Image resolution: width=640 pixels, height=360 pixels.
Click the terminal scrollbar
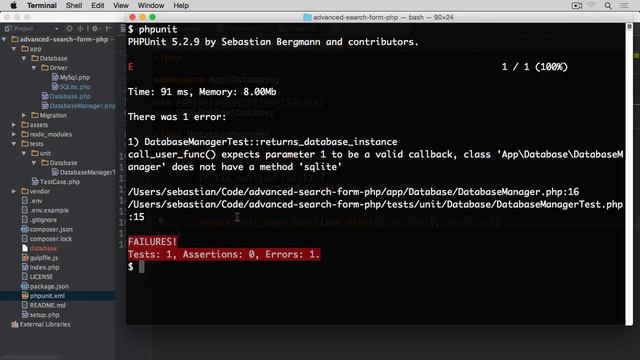[629, 173]
